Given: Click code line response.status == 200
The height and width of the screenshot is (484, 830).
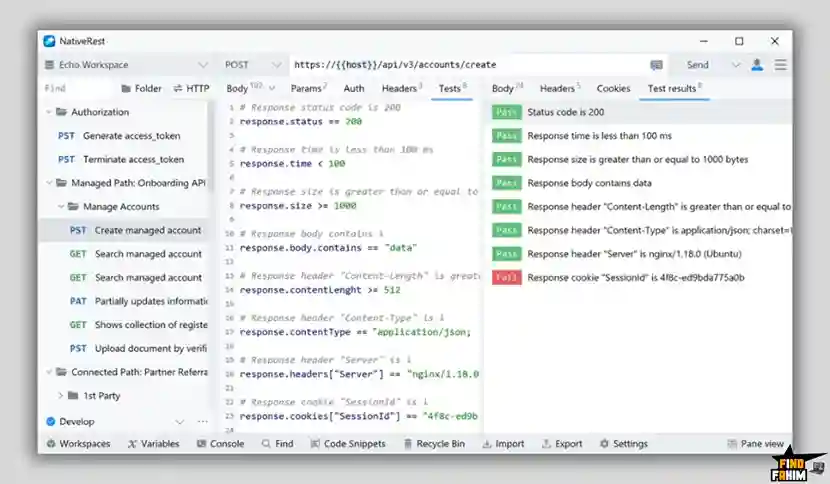Looking at the screenshot, I should [x=300, y=121].
